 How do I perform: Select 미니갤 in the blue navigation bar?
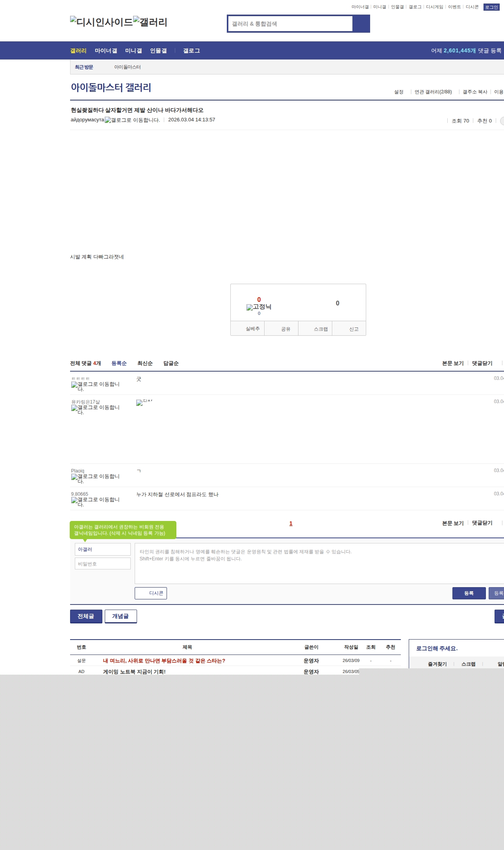coord(133,51)
